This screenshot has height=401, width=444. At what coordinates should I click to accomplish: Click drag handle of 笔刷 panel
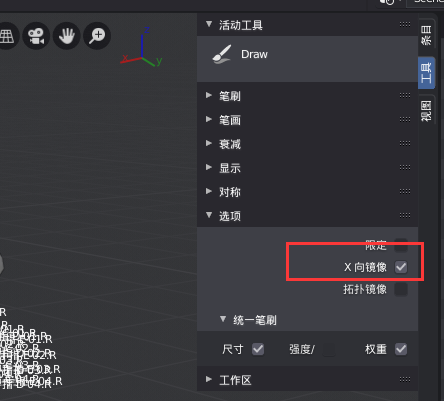coord(405,96)
